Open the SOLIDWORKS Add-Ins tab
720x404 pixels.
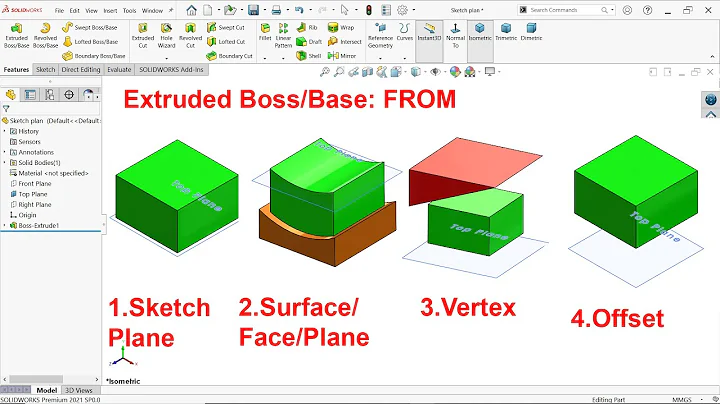point(171,70)
